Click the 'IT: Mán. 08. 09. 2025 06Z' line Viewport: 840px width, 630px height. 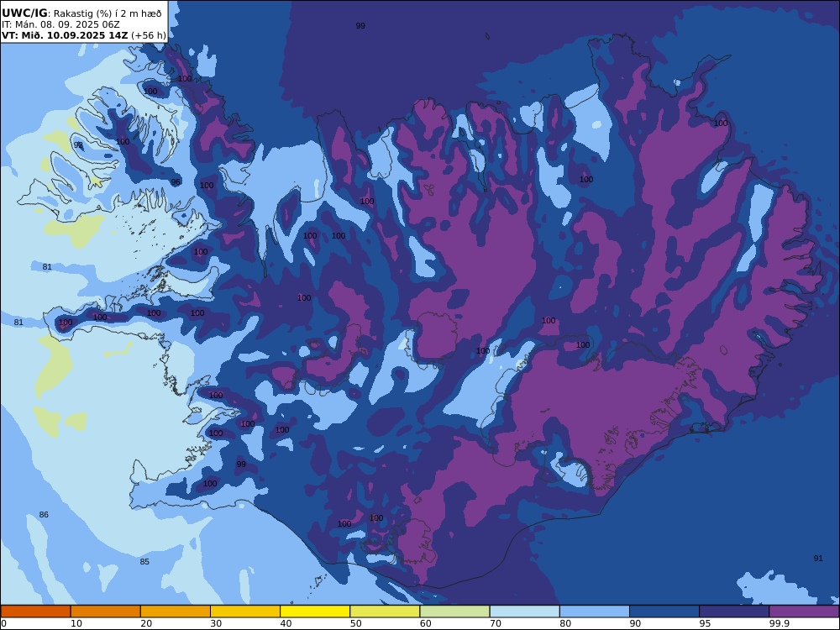pyautogui.click(x=60, y=24)
